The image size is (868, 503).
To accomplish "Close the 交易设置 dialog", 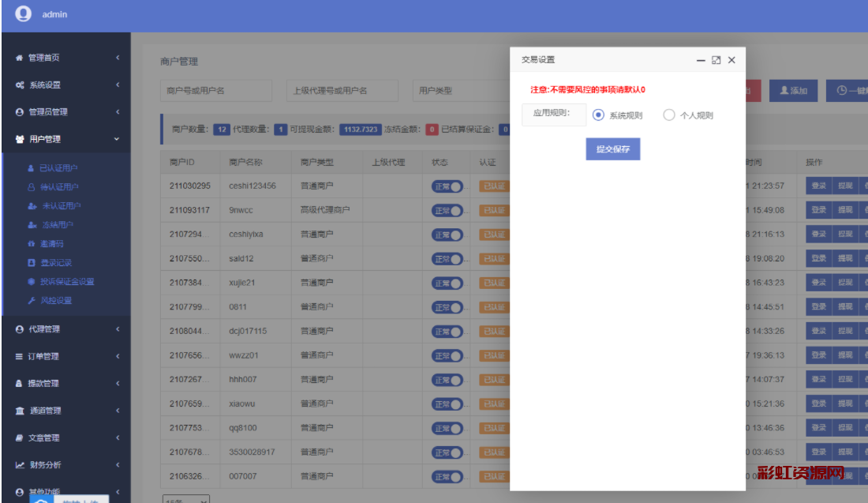I will [731, 60].
